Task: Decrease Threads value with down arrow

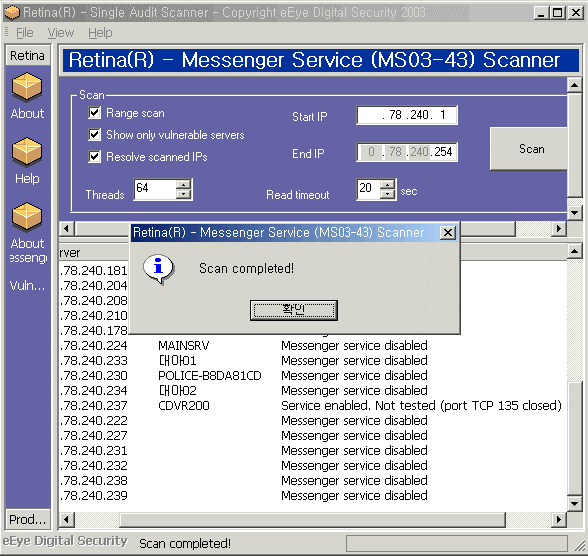Action: pos(183,194)
